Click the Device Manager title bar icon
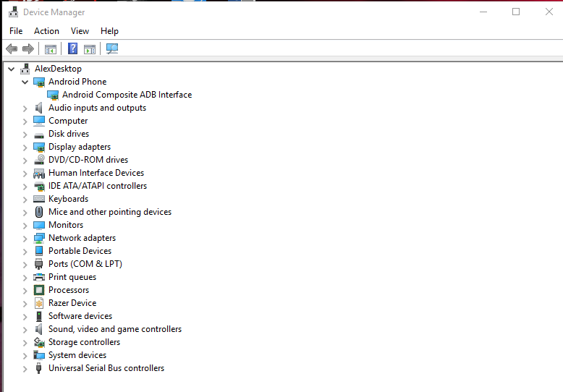This screenshot has width=563, height=392. coord(13,12)
